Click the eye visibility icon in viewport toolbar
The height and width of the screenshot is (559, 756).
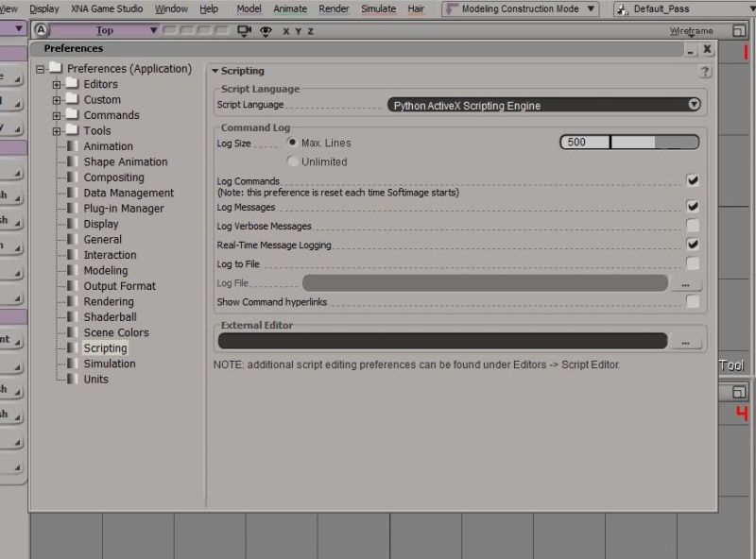point(266,31)
